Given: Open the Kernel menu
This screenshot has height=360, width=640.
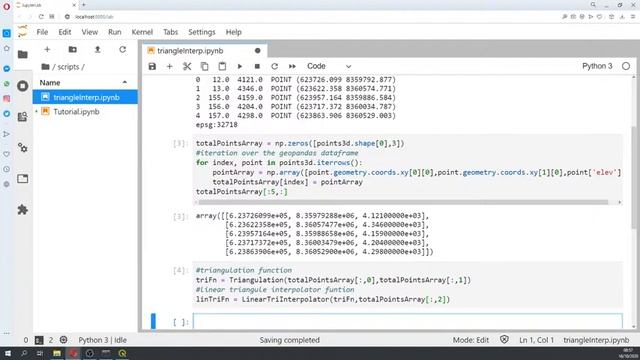Looking at the screenshot, I should tap(142, 32).
